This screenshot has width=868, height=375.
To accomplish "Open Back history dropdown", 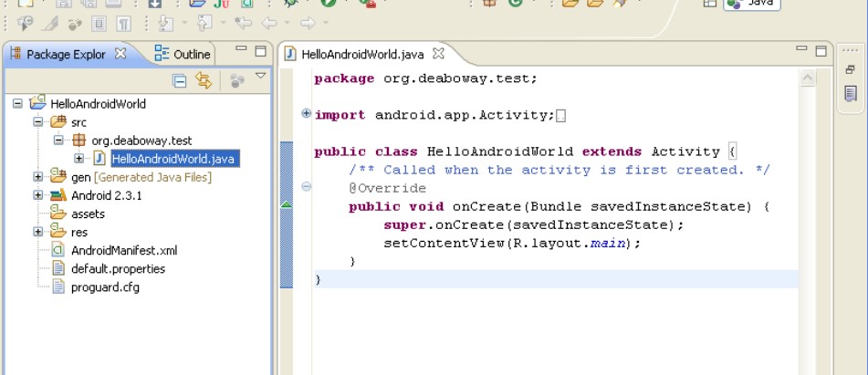I will pos(287,23).
